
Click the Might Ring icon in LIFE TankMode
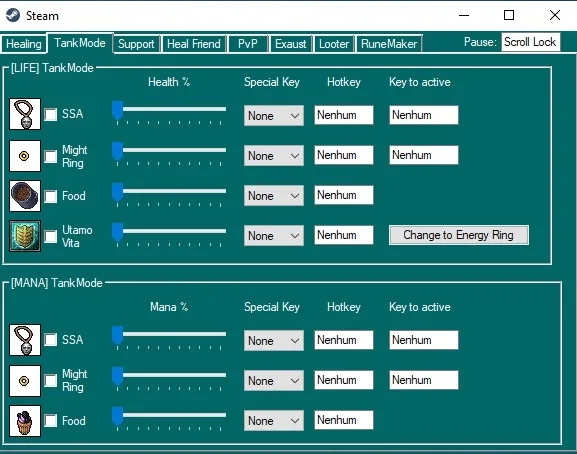(25, 156)
